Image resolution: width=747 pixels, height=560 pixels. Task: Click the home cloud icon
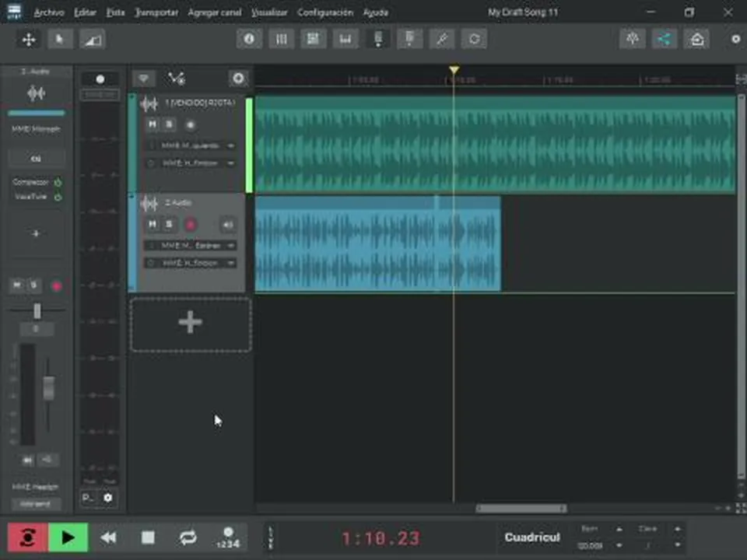pos(697,39)
